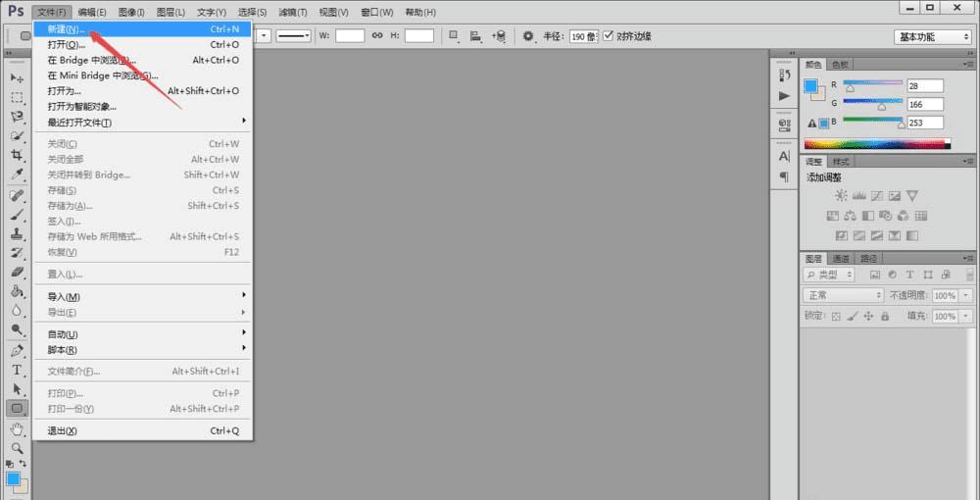980x500 pixels.
Task: Open the fill 填充 dropdown arrow
Action: (967, 317)
